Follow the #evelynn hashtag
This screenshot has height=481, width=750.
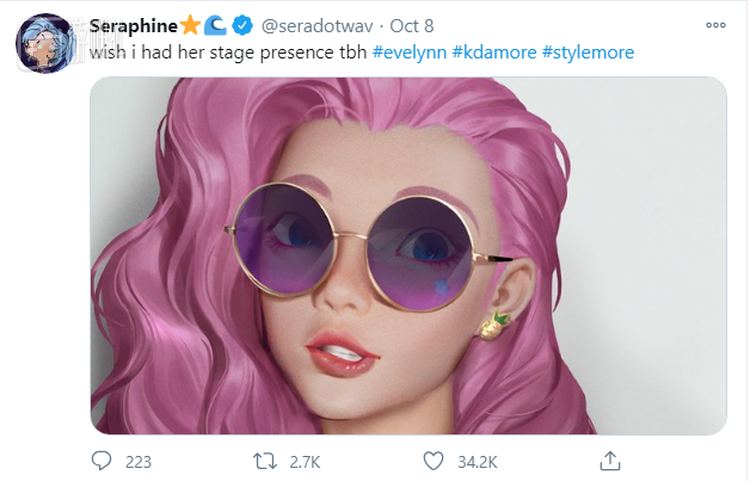tap(409, 51)
